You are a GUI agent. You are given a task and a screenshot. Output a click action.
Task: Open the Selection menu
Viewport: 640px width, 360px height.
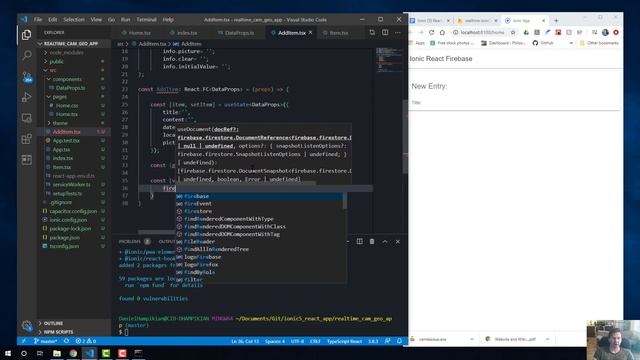pos(74,19)
